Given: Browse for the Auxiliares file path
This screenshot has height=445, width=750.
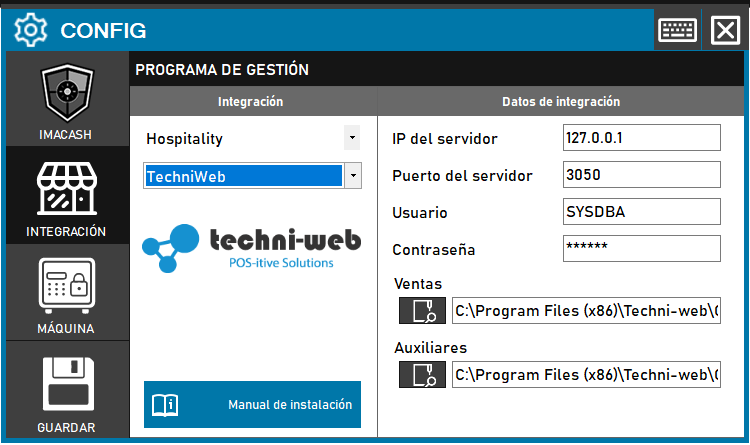Looking at the screenshot, I should click(422, 375).
